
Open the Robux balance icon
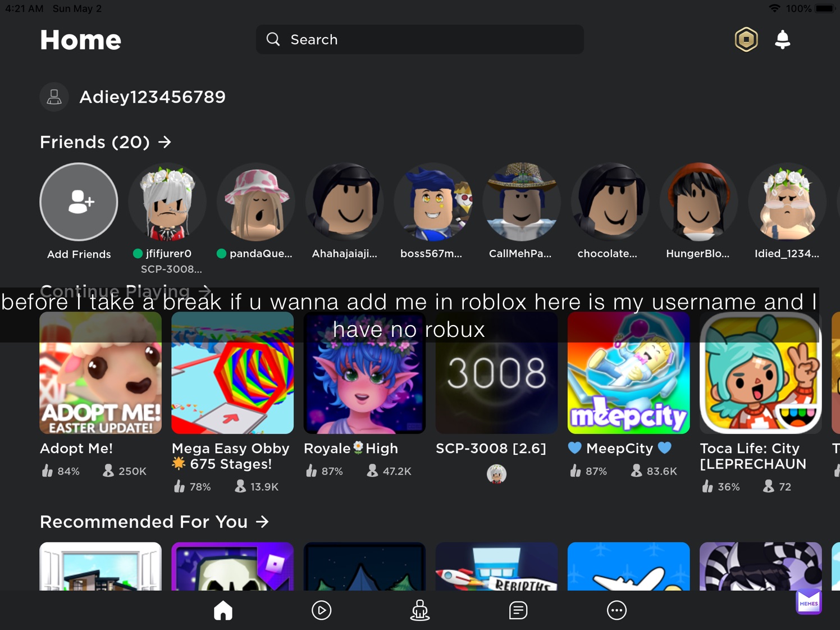pos(746,40)
